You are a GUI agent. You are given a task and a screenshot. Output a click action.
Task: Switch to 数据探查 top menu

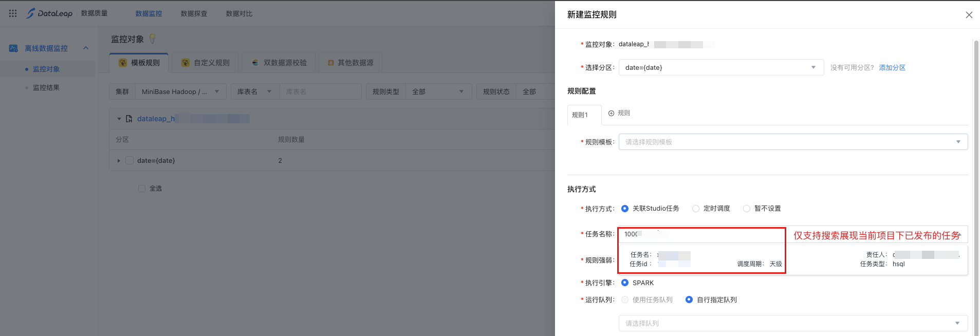click(x=194, y=14)
